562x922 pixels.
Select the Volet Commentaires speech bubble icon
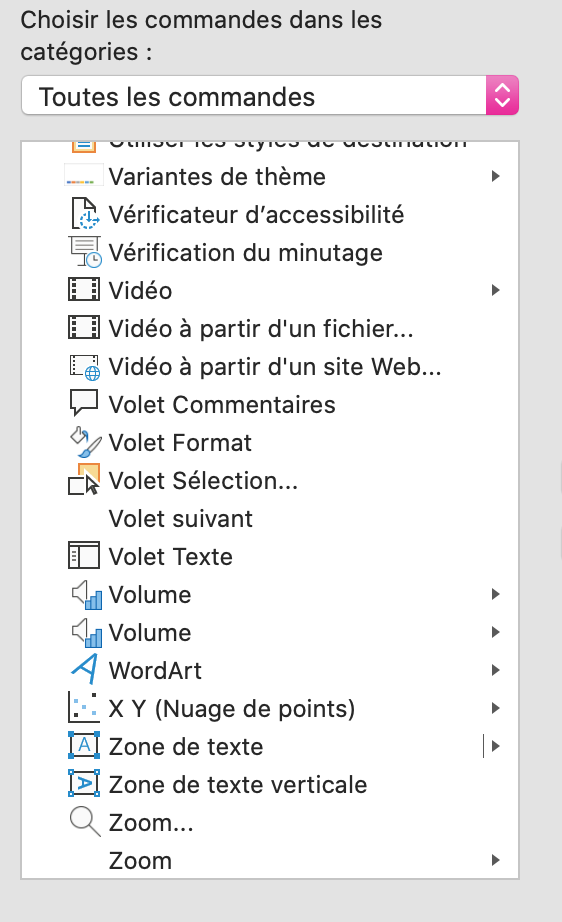(x=84, y=404)
